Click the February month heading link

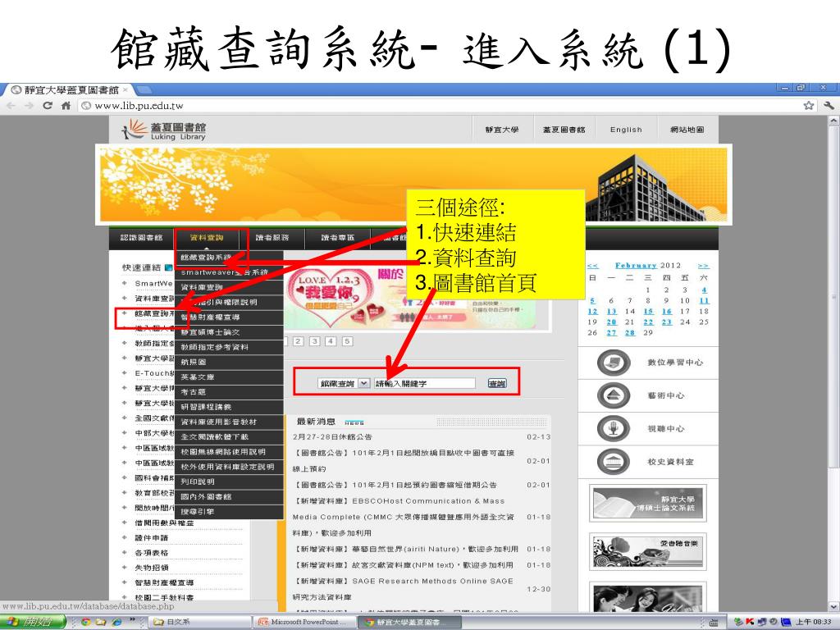(636, 266)
